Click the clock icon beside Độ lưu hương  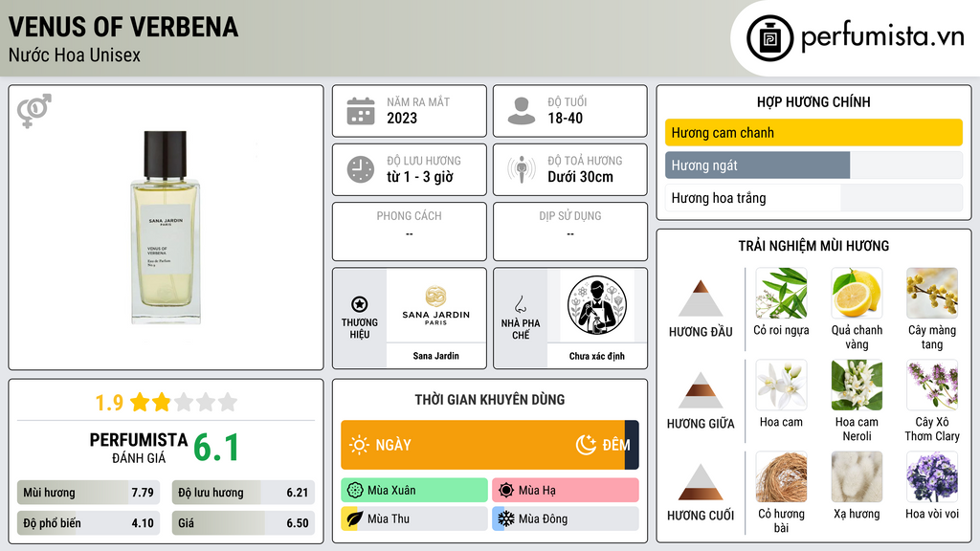pos(361,169)
